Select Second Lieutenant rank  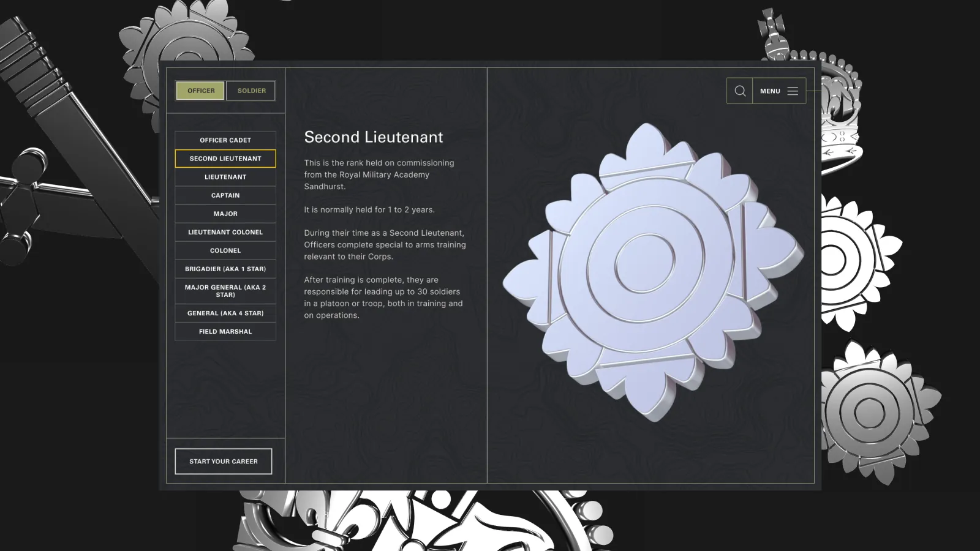[x=225, y=159]
